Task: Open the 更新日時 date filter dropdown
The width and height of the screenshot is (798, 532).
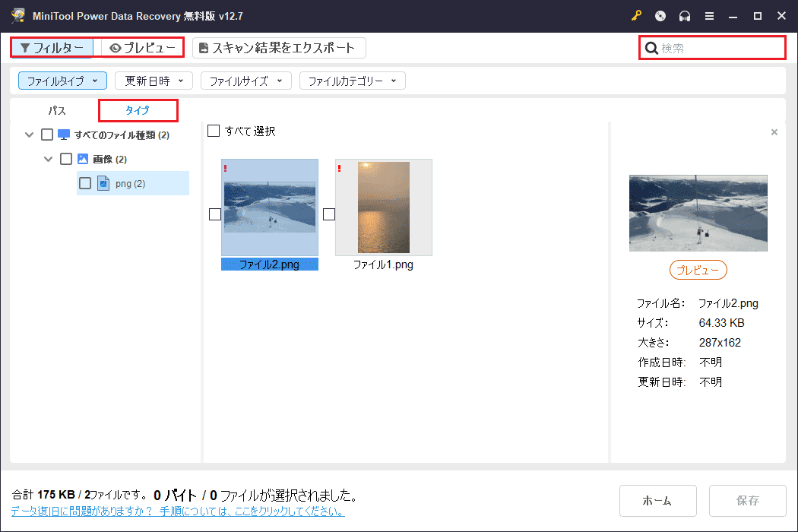Action: [x=154, y=80]
